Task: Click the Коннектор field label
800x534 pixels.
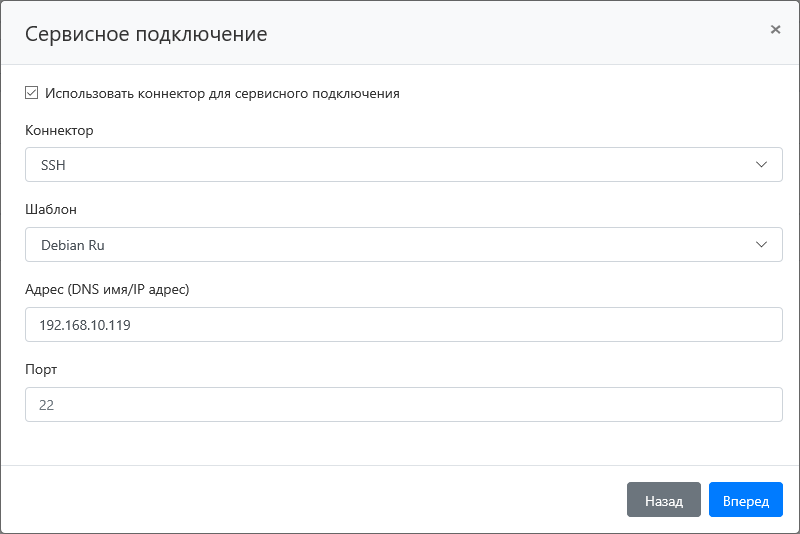Action: coord(59,131)
